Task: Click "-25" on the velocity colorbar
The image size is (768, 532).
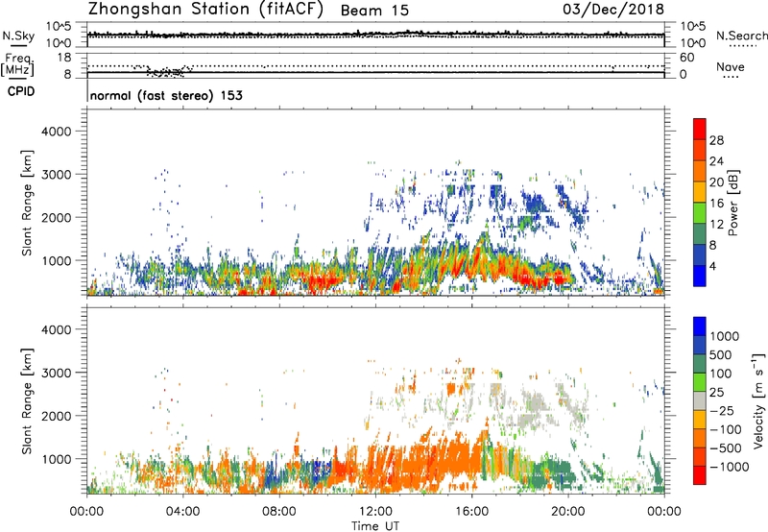Action: tap(722, 411)
